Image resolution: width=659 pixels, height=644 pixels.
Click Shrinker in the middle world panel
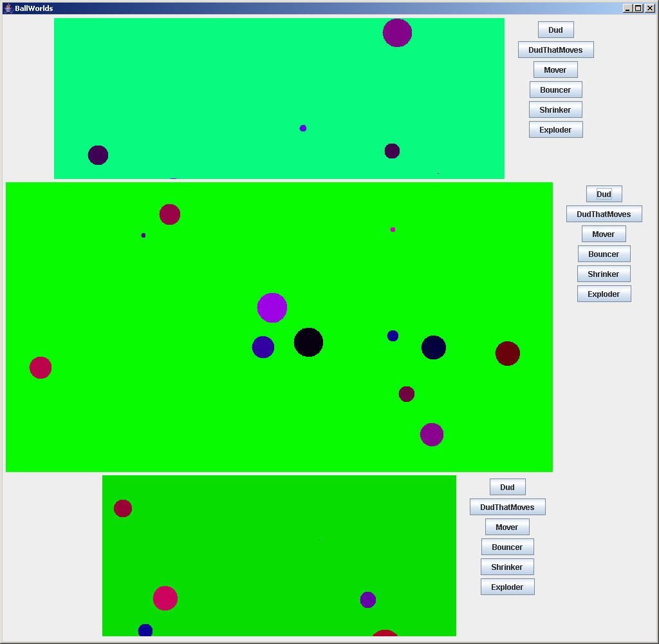(x=603, y=274)
